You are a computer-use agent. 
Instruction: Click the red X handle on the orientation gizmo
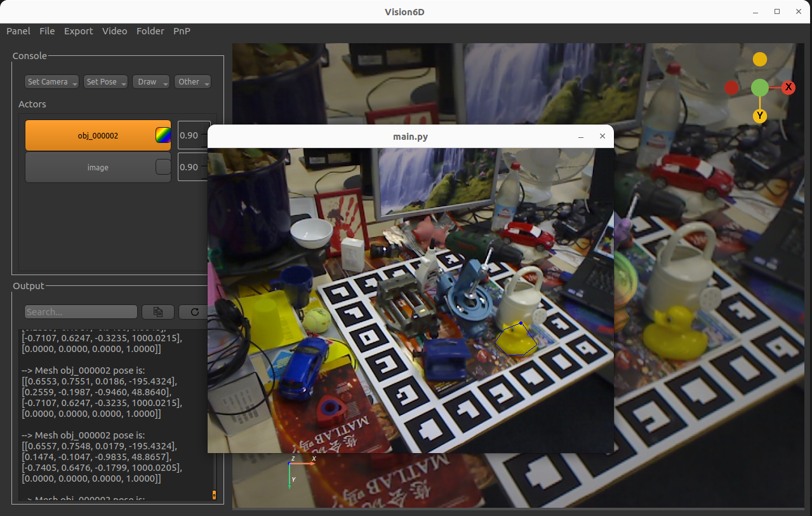(x=789, y=87)
